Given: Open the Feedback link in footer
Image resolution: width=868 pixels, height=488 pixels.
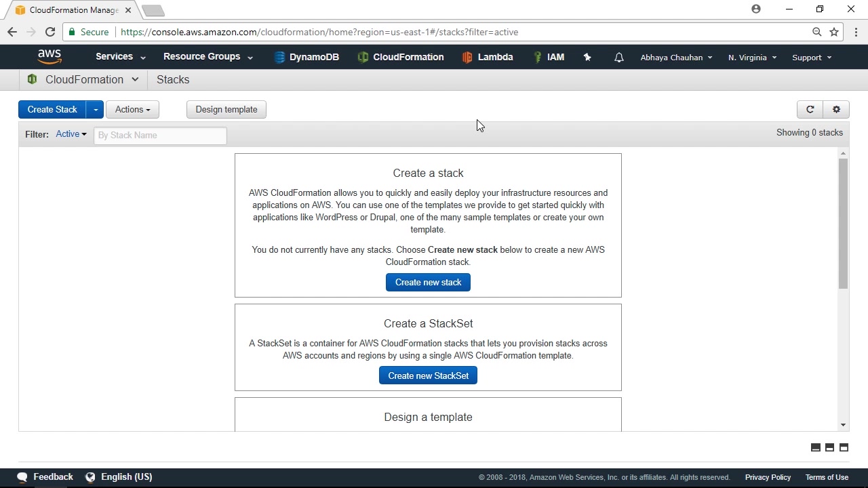Looking at the screenshot, I should click(x=53, y=477).
